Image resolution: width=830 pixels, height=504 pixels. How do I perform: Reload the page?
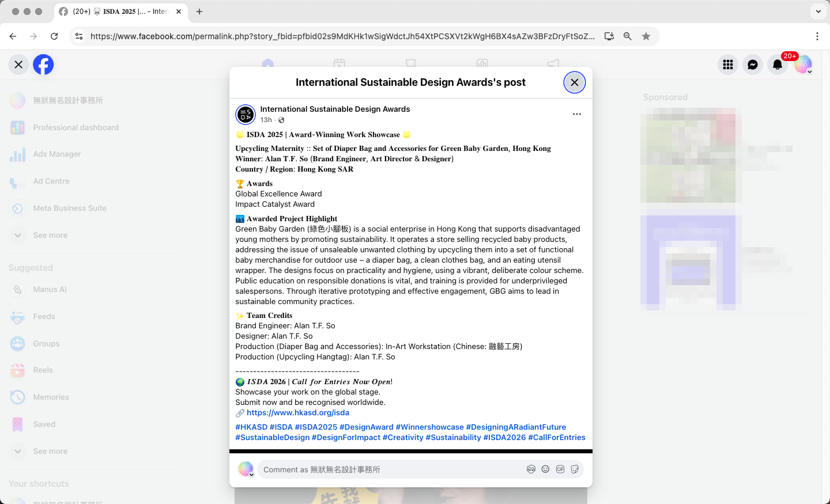point(54,36)
